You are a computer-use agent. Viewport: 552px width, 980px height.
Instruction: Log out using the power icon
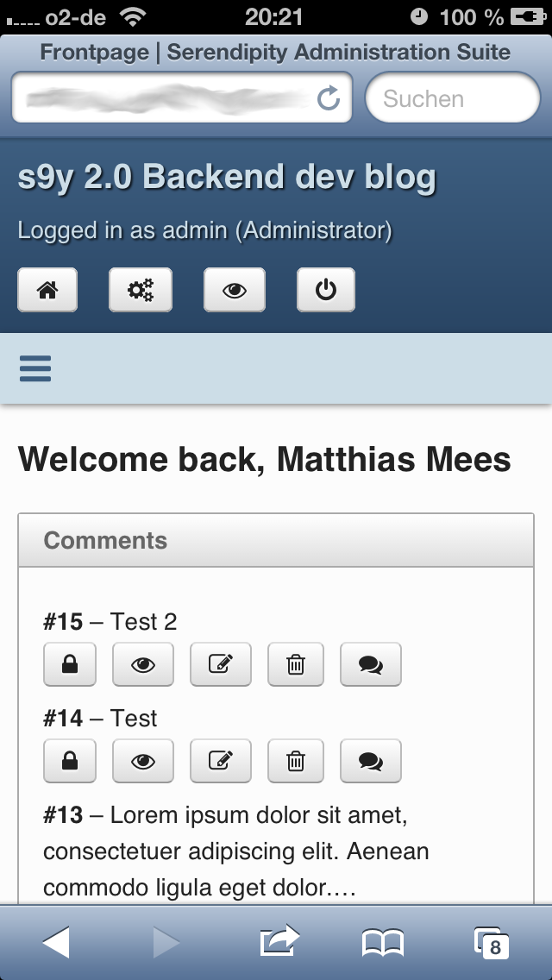326,290
